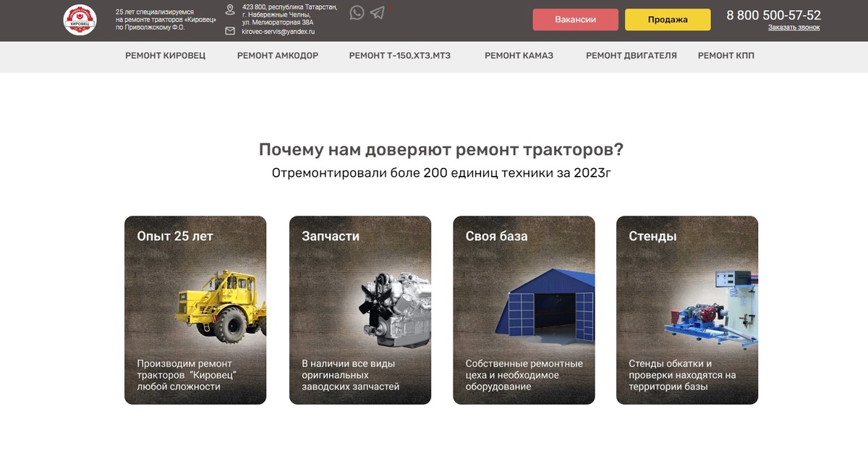Open WhatsApp chat icon
Screen dimensions: 868x451
pyautogui.click(x=357, y=12)
